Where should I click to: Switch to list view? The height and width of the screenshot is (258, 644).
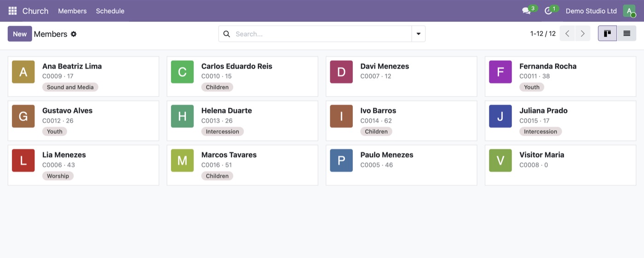pyautogui.click(x=627, y=34)
